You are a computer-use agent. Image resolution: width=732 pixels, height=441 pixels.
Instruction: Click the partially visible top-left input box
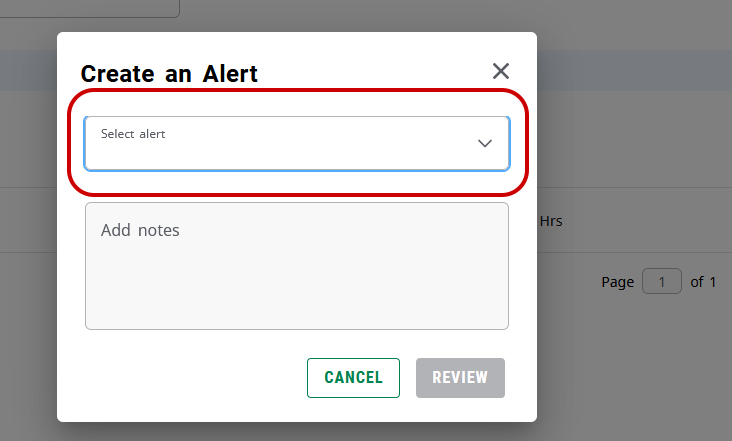point(90,8)
